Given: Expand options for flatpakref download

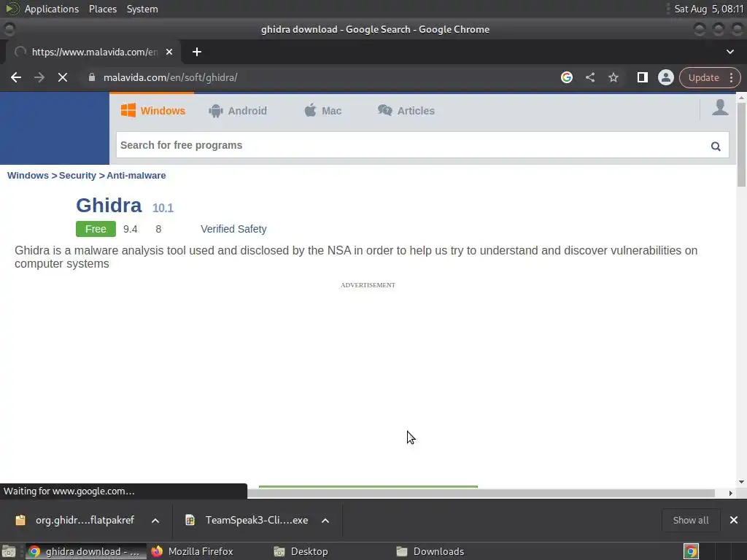Looking at the screenshot, I should [x=155, y=521].
